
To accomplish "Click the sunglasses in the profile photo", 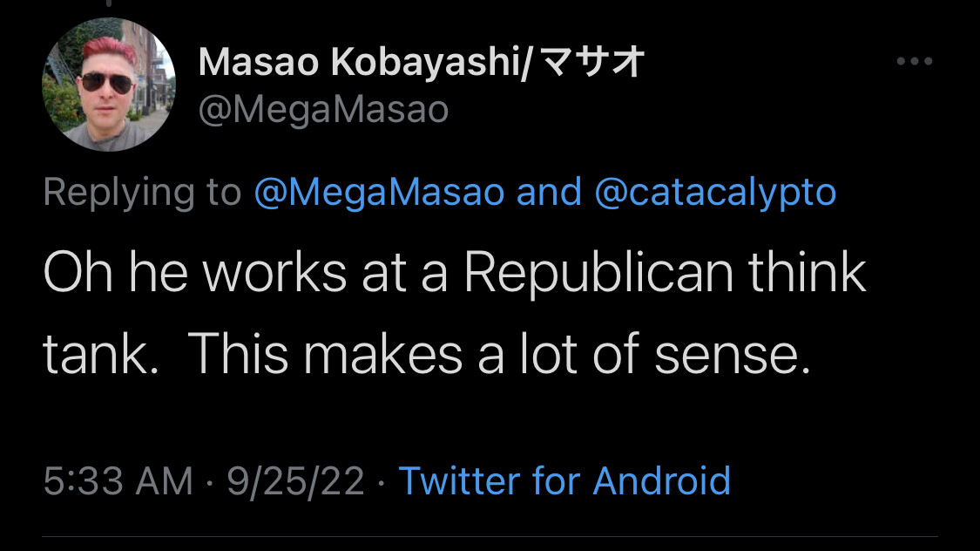I will pos(108,83).
